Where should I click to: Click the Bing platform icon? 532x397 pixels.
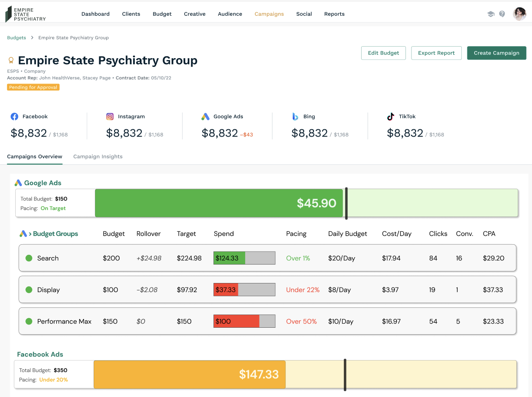pyautogui.click(x=295, y=117)
